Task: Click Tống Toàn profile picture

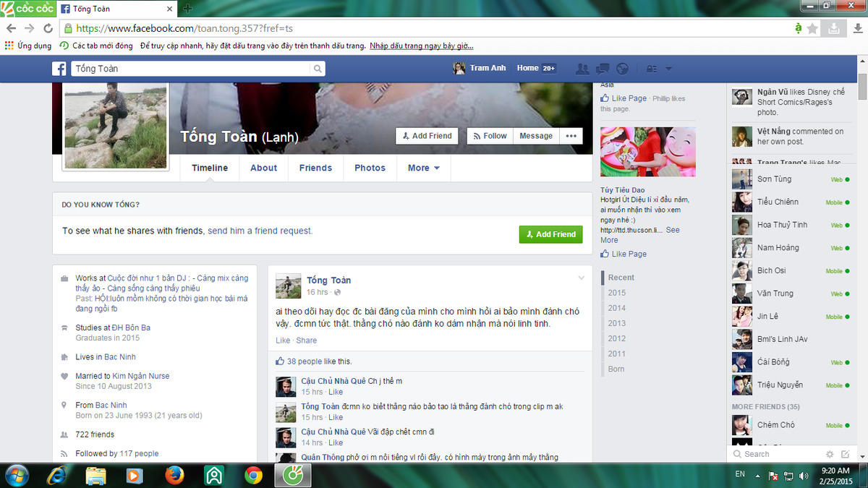Action: 116,125
